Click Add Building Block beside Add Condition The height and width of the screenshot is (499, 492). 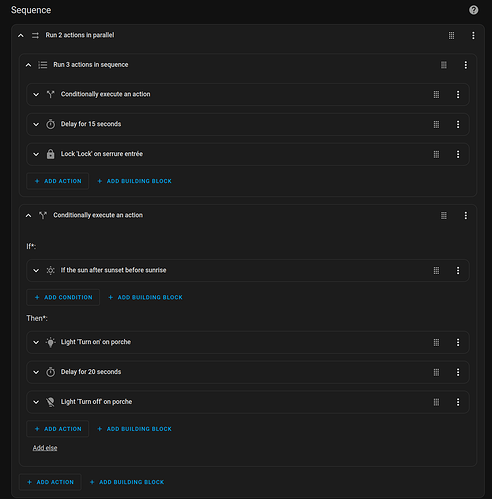(x=145, y=297)
